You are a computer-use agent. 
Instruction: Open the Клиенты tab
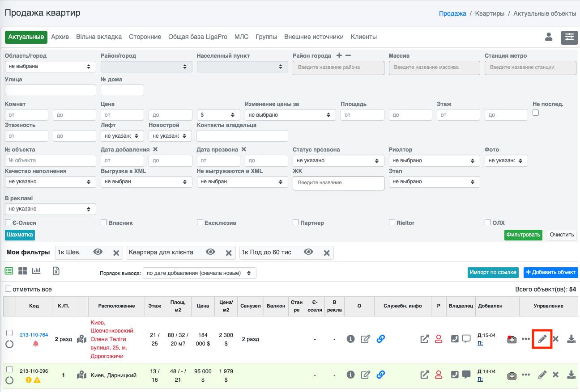point(363,37)
